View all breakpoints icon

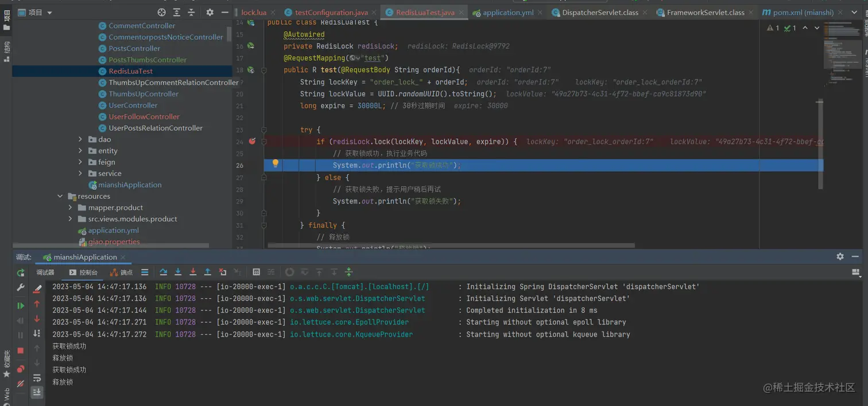21,369
